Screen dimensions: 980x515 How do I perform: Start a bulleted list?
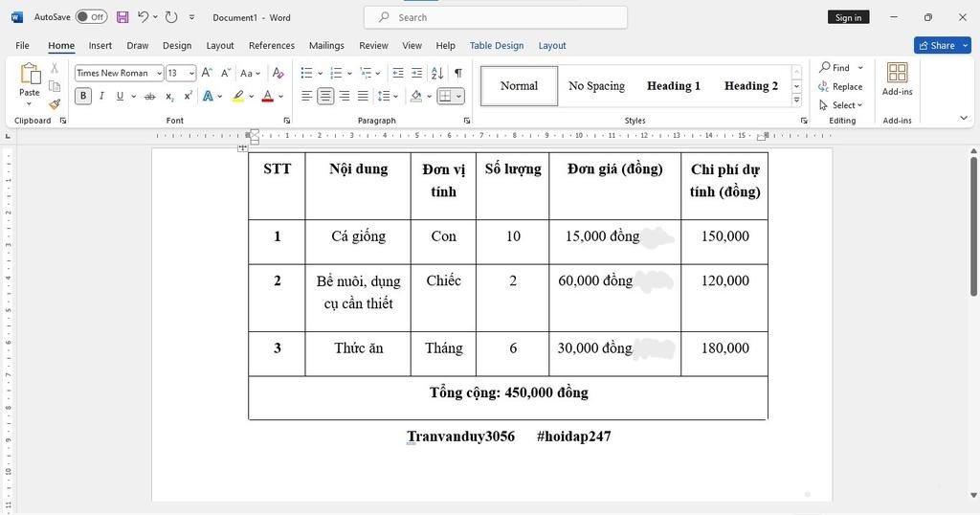[306, 73]
